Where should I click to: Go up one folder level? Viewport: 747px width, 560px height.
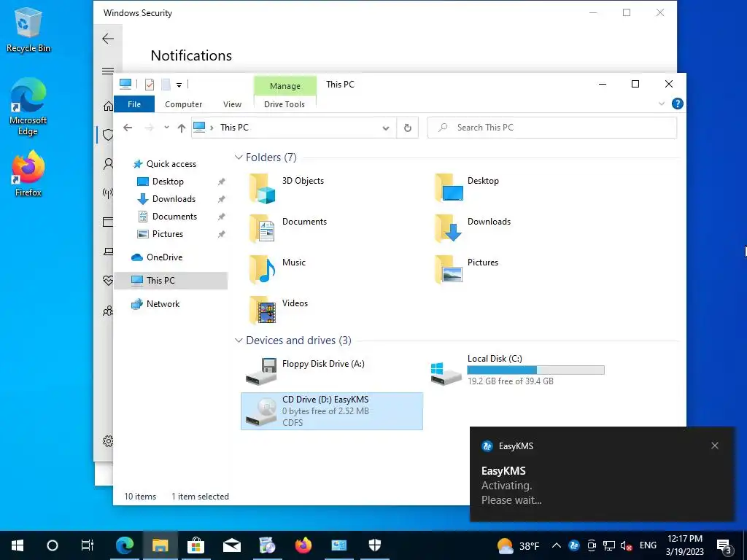pos(181,128)
